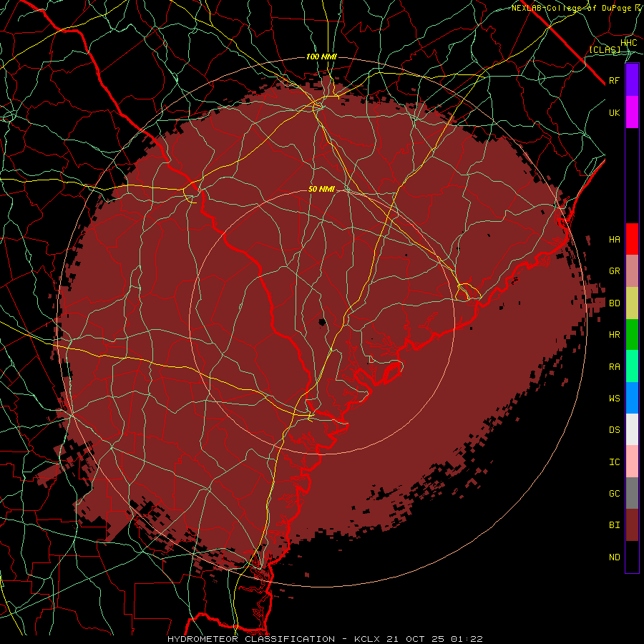This screenshot has width=644, height=644.
Task: Click the RF purple legend swatch
Action: tap(632, 80)
